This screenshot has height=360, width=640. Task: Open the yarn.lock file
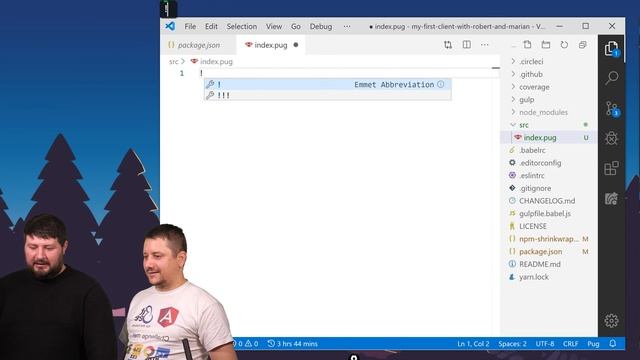click(534, 277)
